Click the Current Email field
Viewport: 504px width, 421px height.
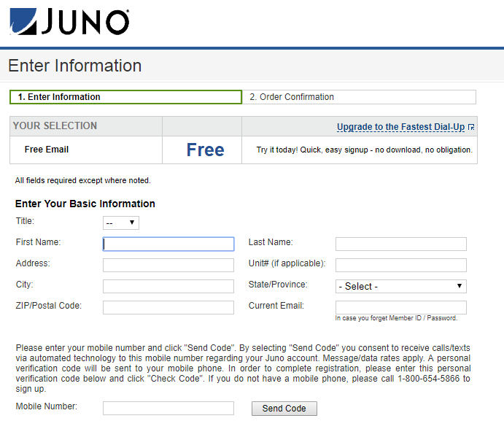point(401,307)
